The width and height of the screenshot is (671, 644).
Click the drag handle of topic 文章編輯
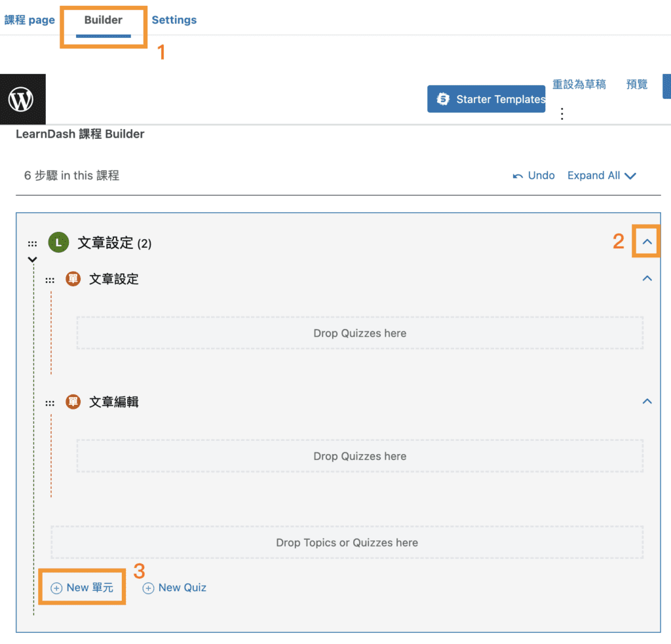[x=50, y=402]
